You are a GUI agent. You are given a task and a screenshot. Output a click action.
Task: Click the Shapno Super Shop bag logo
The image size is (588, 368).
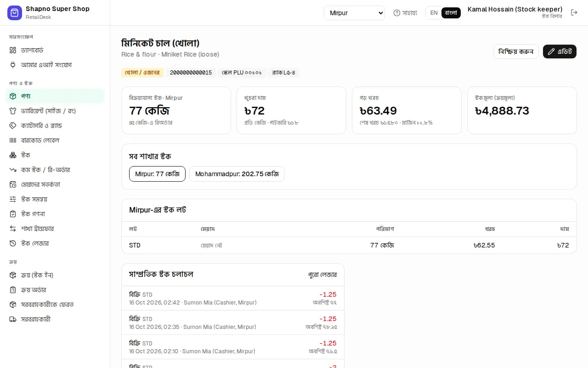15,13
